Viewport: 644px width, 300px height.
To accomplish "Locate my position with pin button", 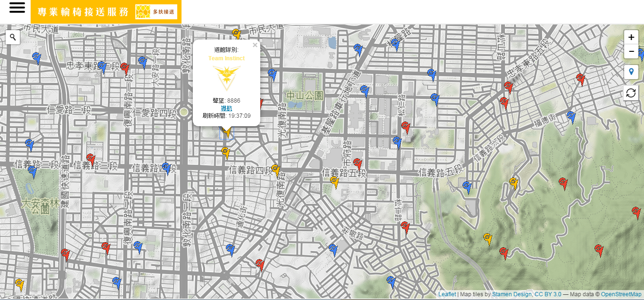I will [631, 72].
